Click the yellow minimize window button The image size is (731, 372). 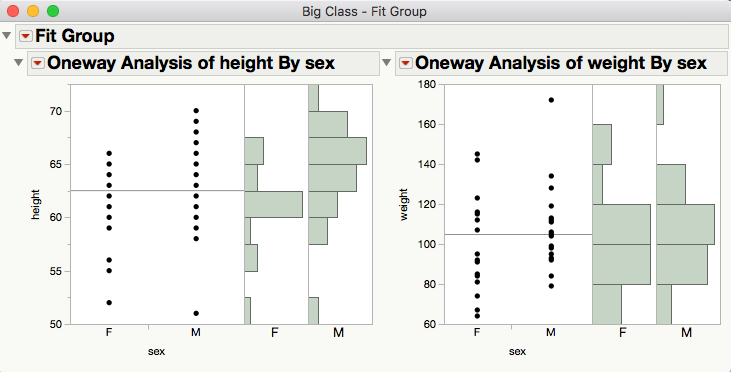point(33,11)
